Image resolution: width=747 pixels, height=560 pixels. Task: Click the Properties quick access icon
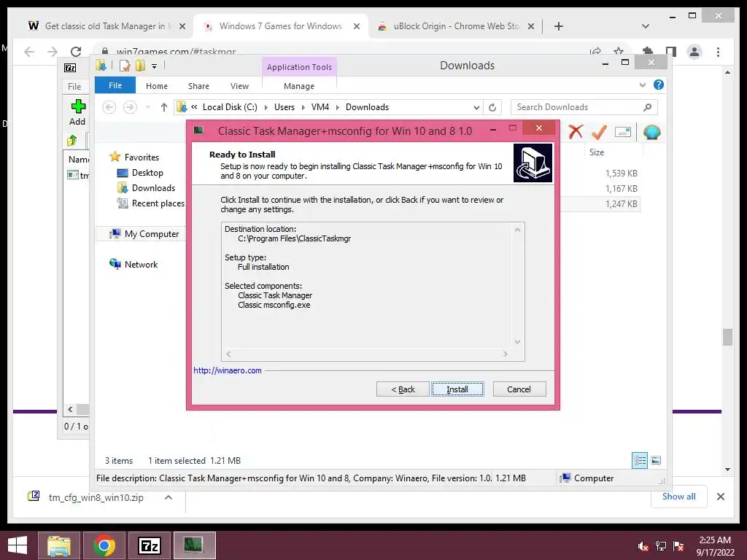point(125,66)
